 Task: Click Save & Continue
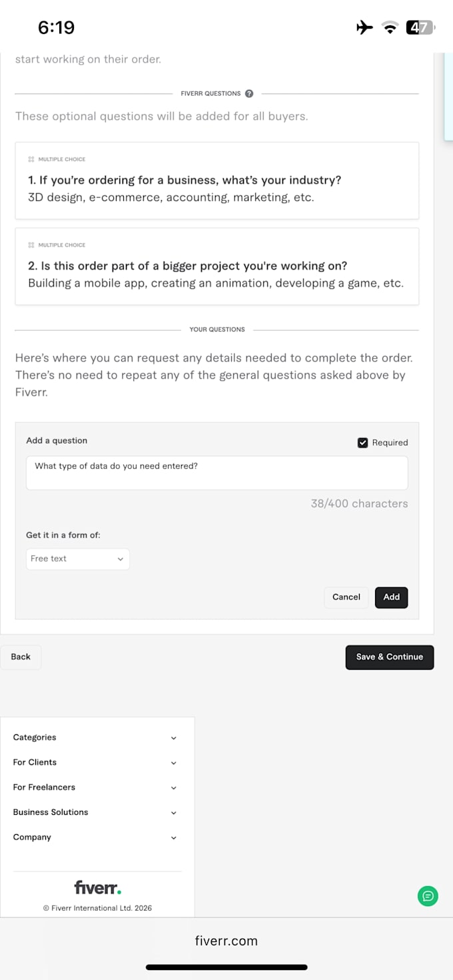point(390,657)
